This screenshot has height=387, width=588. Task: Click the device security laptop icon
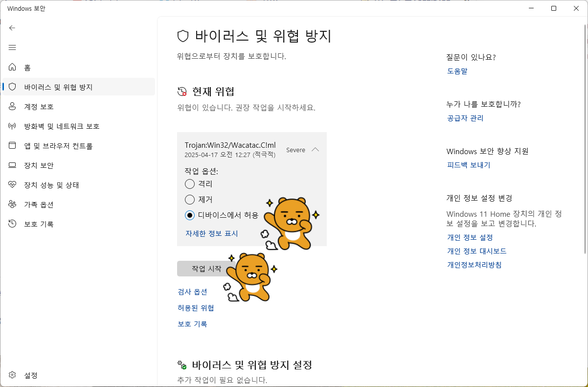coord(12,165)
